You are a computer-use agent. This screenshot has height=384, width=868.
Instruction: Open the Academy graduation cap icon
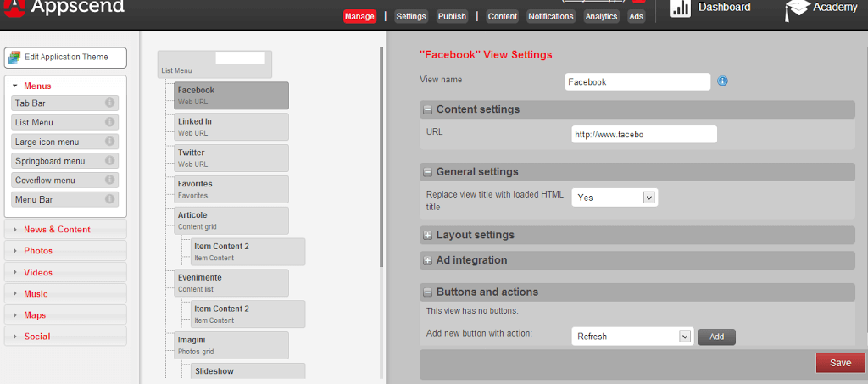(x=797, y=9)
